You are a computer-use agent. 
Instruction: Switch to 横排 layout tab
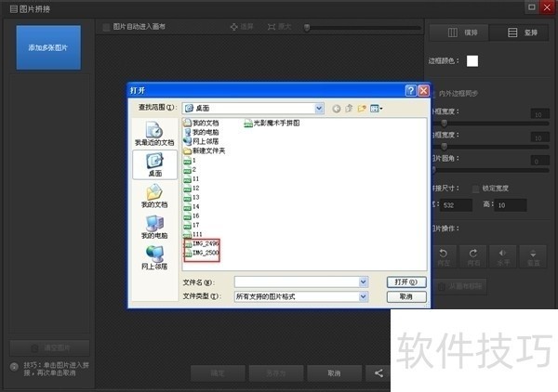pos(459,33)
